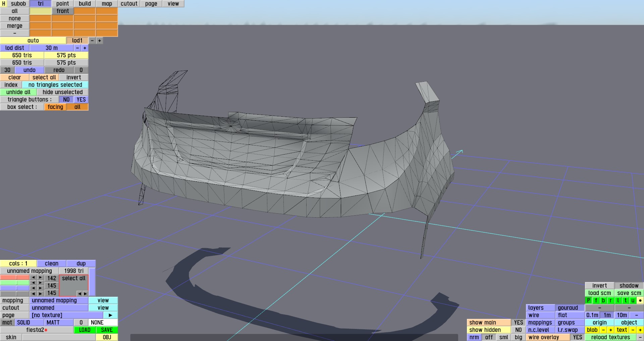The image size is (644, 341).
Task: Click red channel decrease arrow
Action: [33, 278]
